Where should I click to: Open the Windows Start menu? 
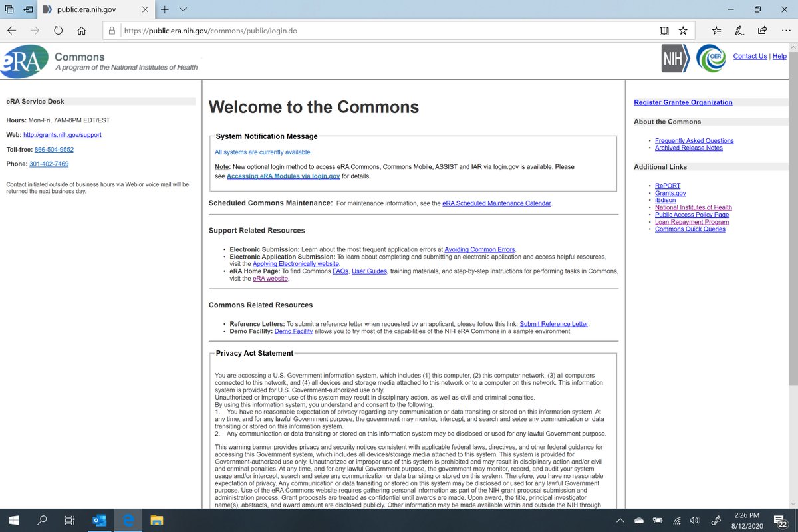click(x=13, y=520)
